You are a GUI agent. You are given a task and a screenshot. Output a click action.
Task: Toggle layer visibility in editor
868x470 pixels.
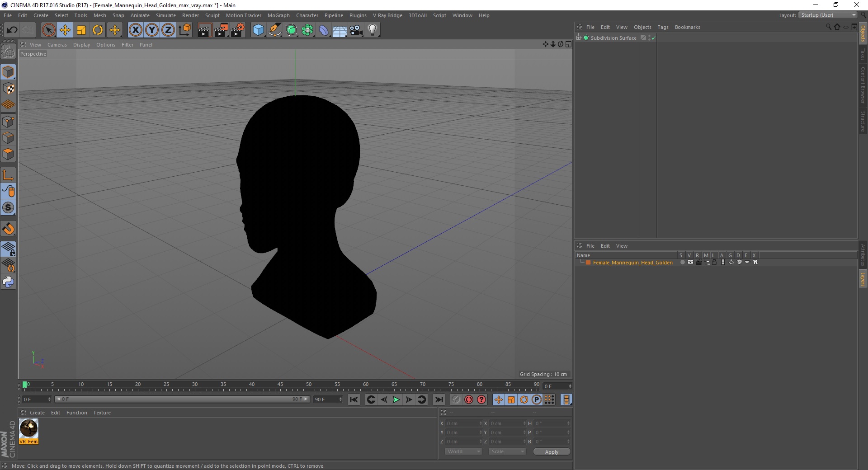click(690, 262)
